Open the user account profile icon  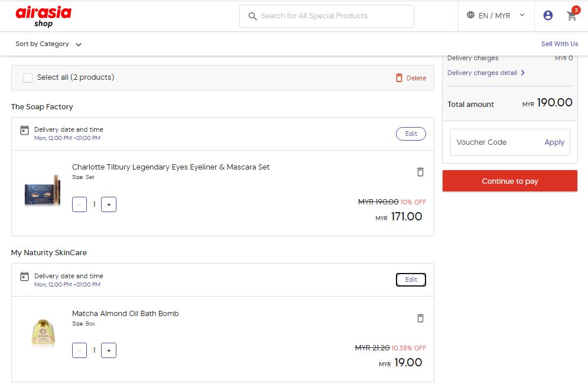[548, 15]
